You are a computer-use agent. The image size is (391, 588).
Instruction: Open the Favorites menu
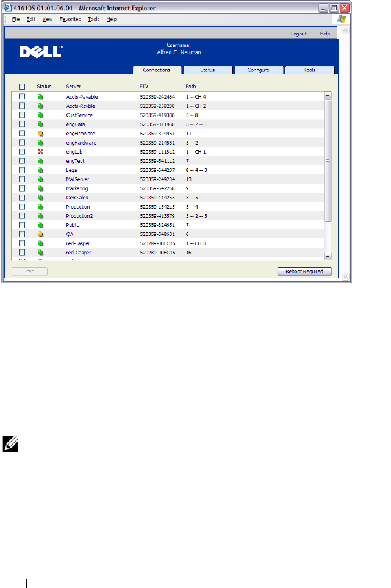tap(70, 19)
